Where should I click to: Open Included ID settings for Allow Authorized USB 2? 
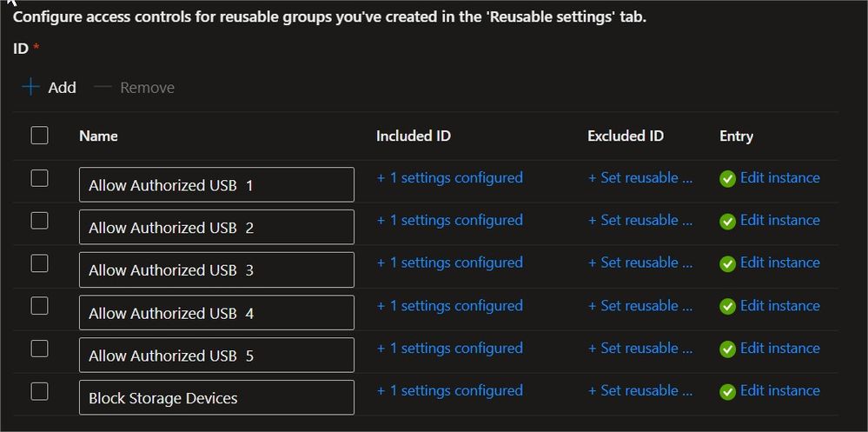pyautogui.click(x=449, y=220)
